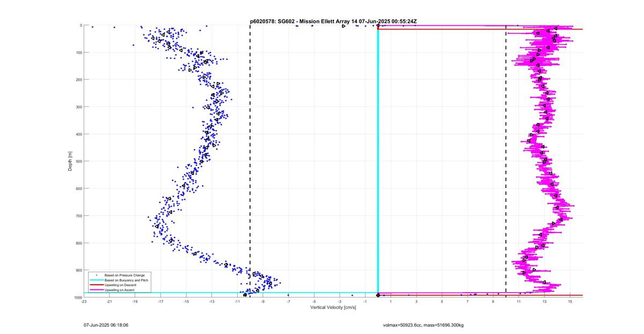Click the dashed vertical line at +10 cm/s

pos(506,161)
